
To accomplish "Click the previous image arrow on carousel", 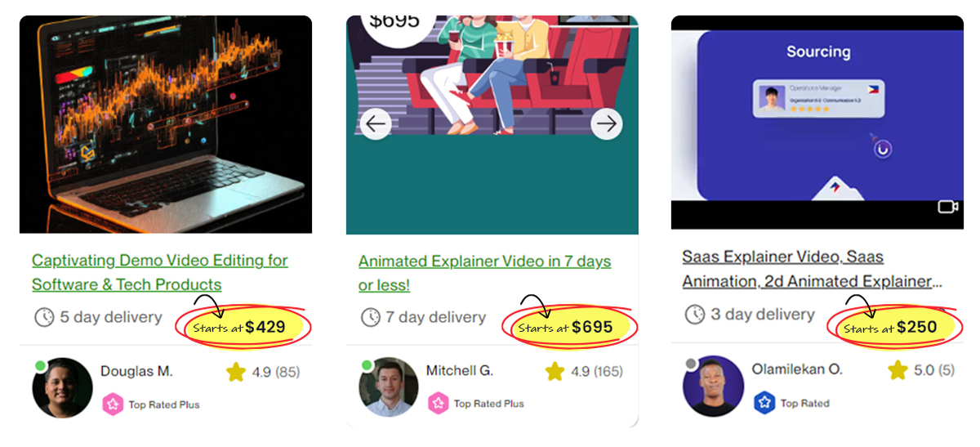I will click(376, 124).
